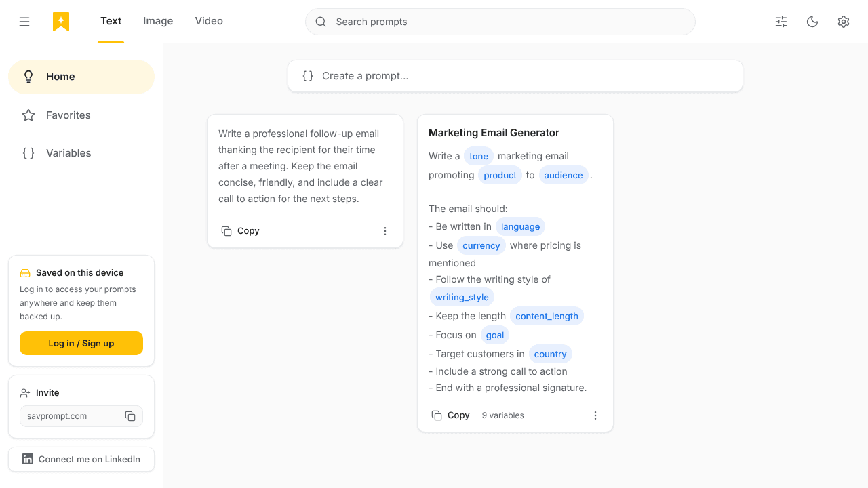Click the product variable chip

click(x=500, y=175)
